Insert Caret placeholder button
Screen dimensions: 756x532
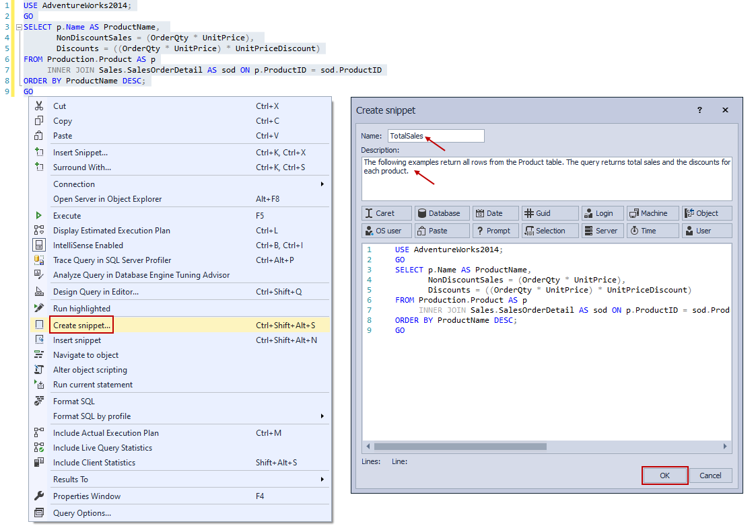[x=386, y=213]
